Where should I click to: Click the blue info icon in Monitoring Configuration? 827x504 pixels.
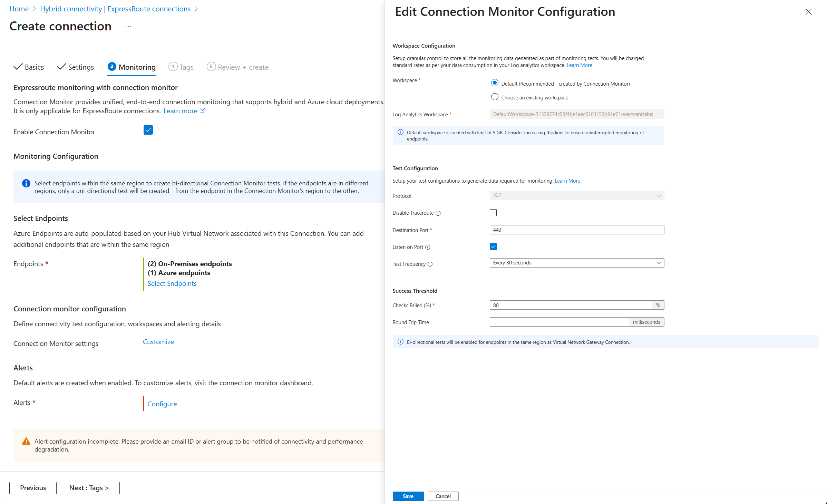(26, 183)
